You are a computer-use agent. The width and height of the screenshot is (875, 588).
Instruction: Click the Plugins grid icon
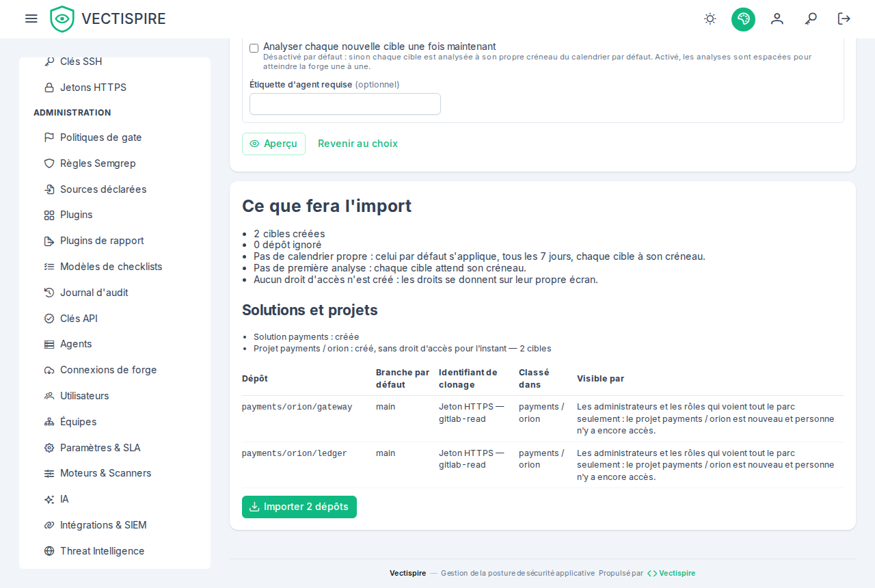tap(49, 215)
